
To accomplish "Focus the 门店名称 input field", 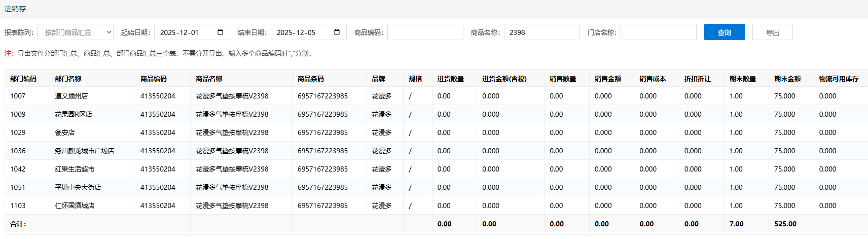I will click(x=658, y=32).
